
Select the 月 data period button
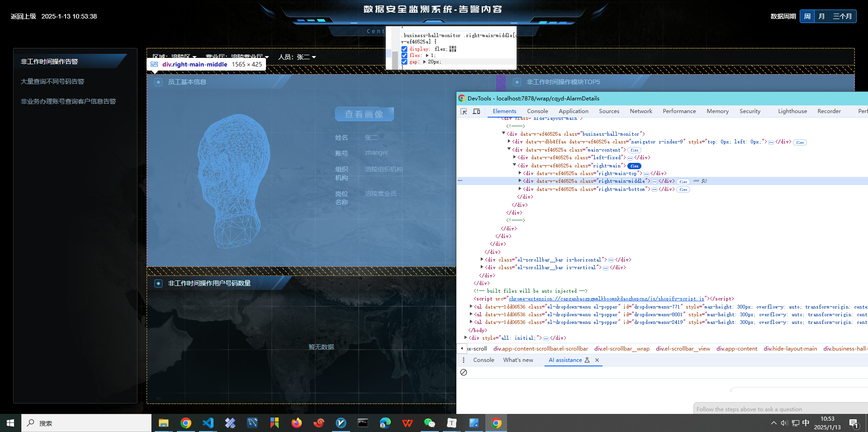tap(822, 16)
